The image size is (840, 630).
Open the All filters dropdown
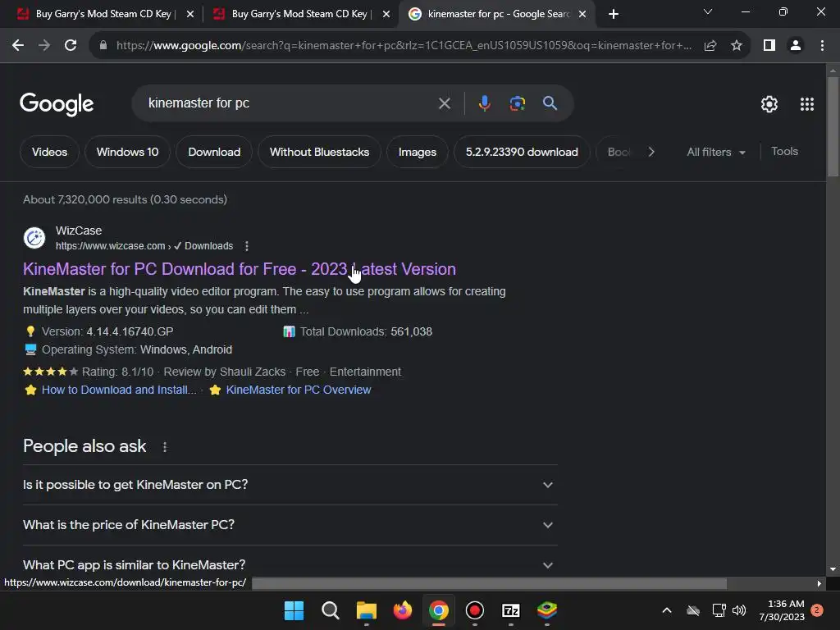(716, 152)
